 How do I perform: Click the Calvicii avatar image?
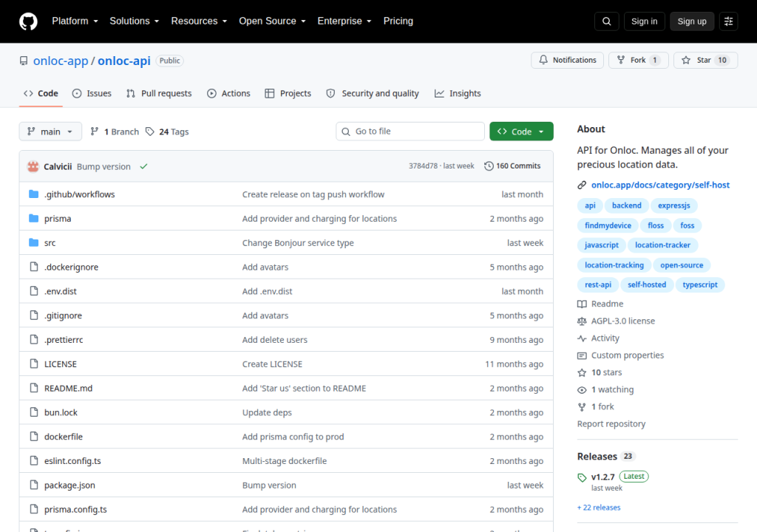(x=33, y=166)
